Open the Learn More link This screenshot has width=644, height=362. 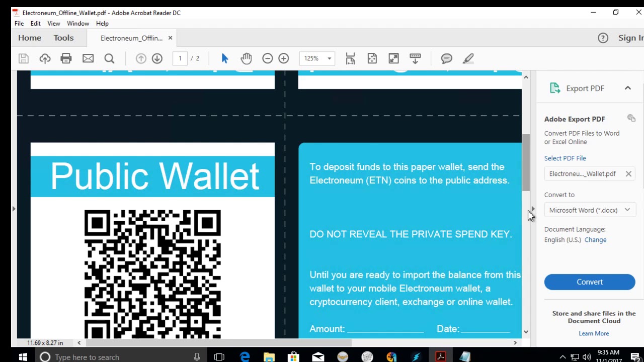594,333
